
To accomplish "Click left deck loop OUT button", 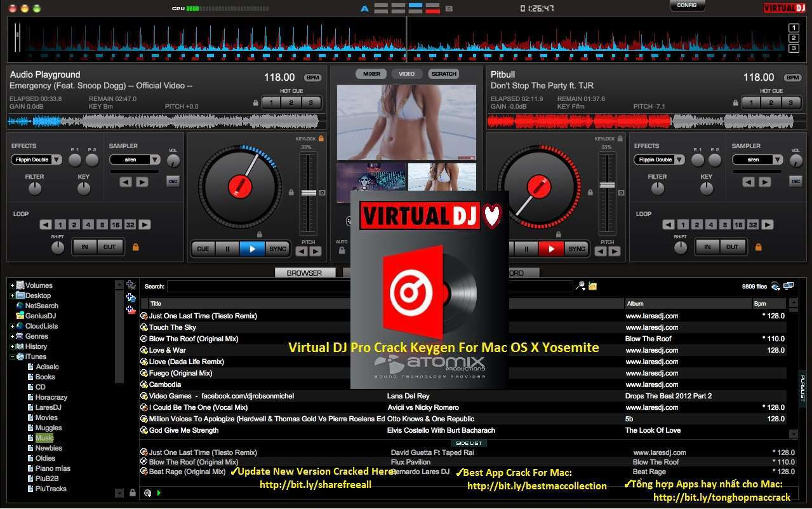I will 110,247.
